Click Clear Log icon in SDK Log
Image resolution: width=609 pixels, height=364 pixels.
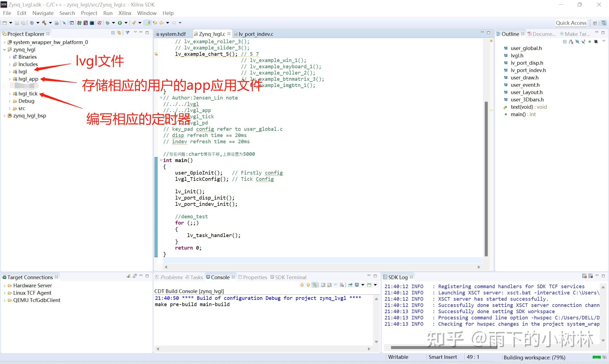584,276
